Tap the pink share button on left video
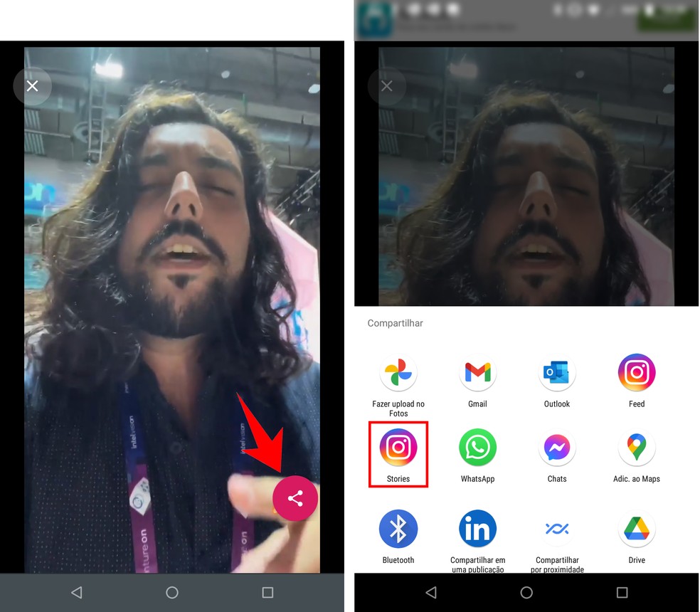This screenshot has width=700, height=612. pyautogui.click(x=295, y=498)
